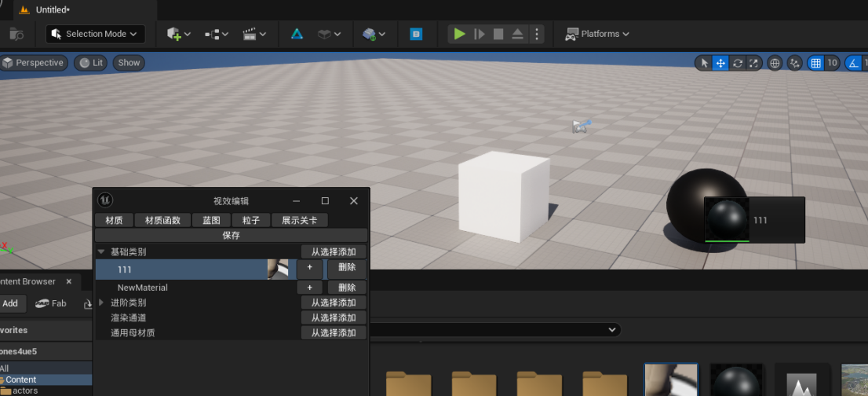
Task: Click the 保存 button
Action: click(231, 235)
